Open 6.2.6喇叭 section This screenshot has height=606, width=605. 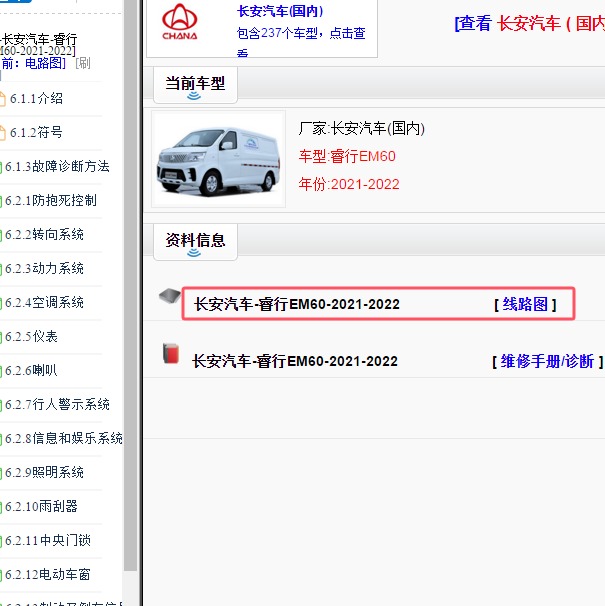click(x=31, y=371)
